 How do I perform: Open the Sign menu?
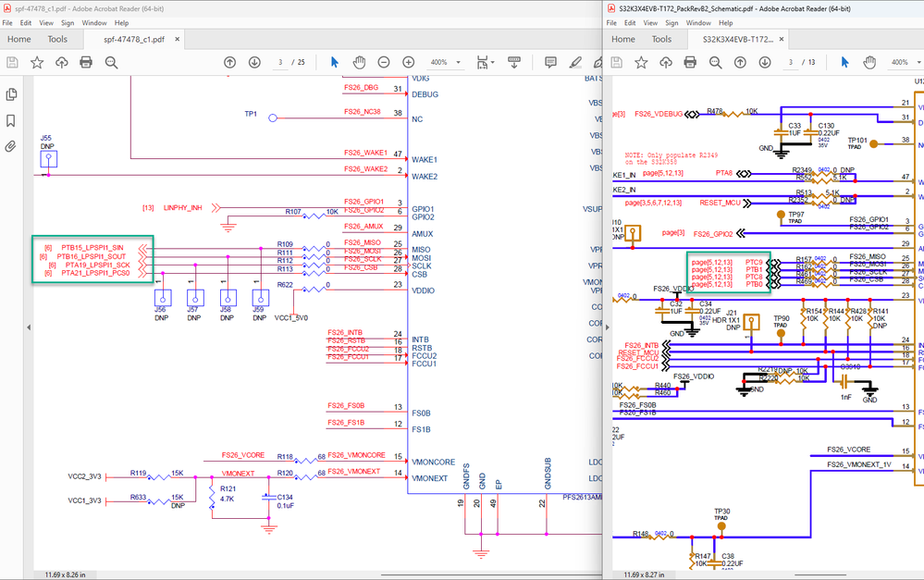68,22
